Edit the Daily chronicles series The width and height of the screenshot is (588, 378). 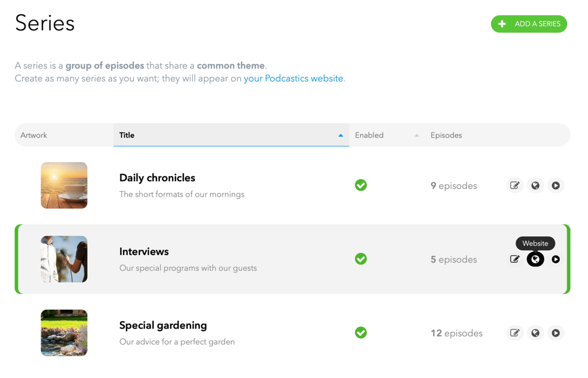pyautogui.click(x=514, y=185)
